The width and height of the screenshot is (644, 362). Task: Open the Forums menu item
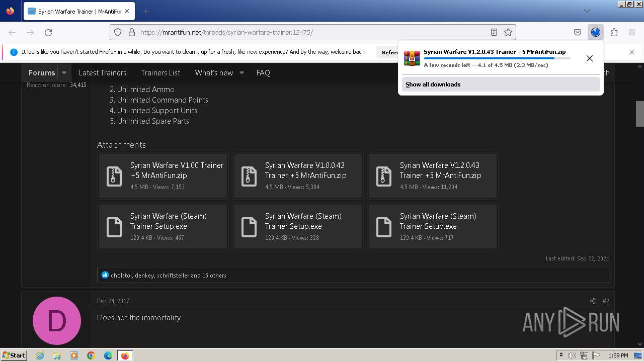pos(42,72)
